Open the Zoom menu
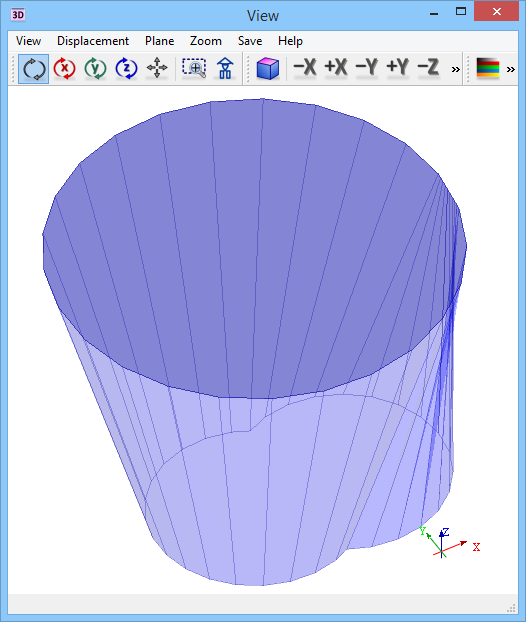This screenshot has height=622, width=526. (205, 41)
